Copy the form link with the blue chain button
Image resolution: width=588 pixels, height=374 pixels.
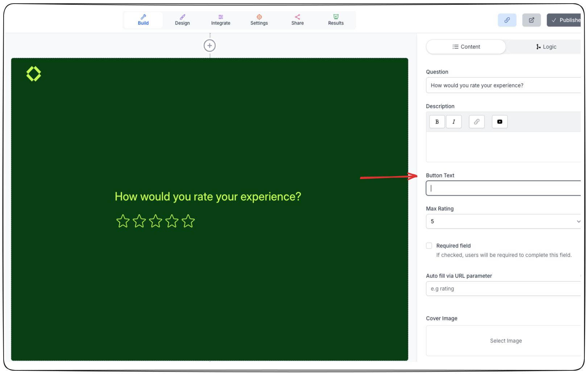pyautogui.click(x=507, y=20)
